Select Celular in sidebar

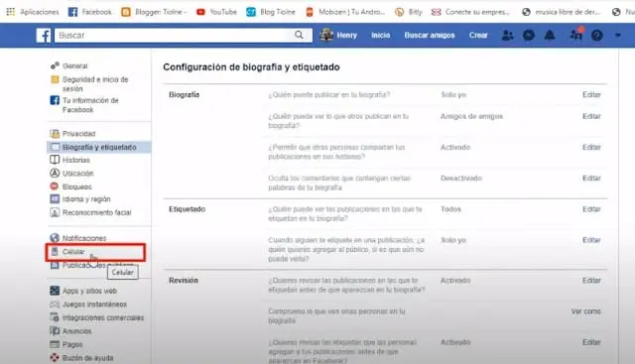coord(73,252)
